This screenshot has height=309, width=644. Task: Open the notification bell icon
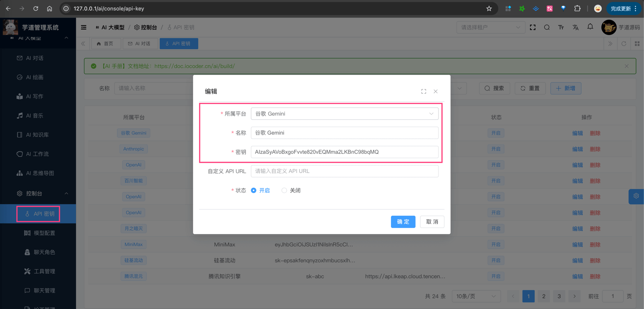[590, 27]
